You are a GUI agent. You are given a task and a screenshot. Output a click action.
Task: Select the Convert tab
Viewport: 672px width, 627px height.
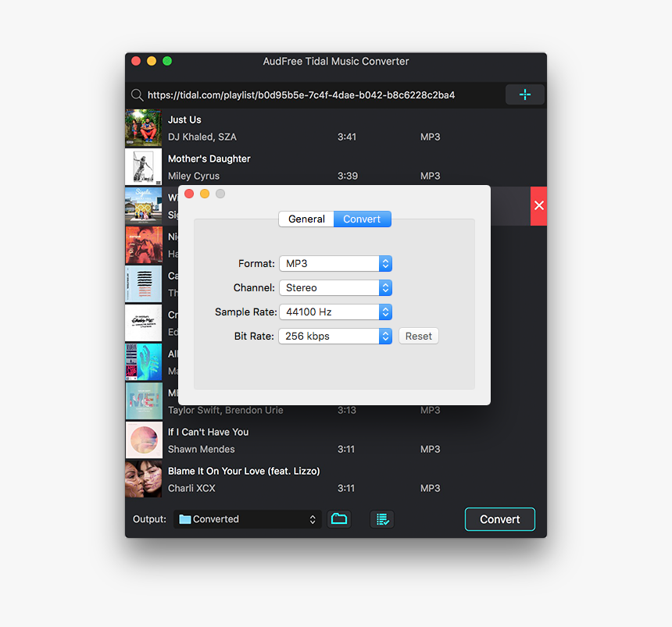[x=362, y=219]
